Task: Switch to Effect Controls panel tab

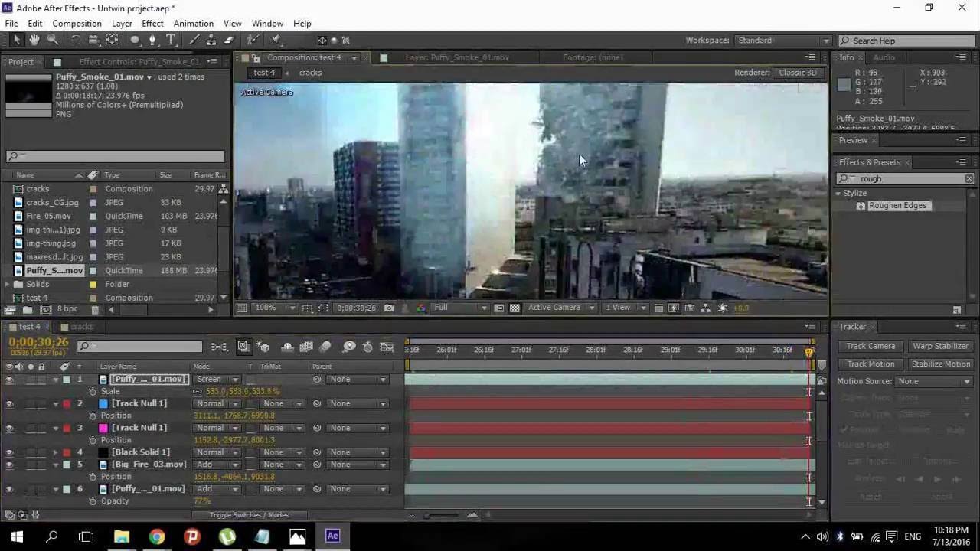Action: coord(140,62)
